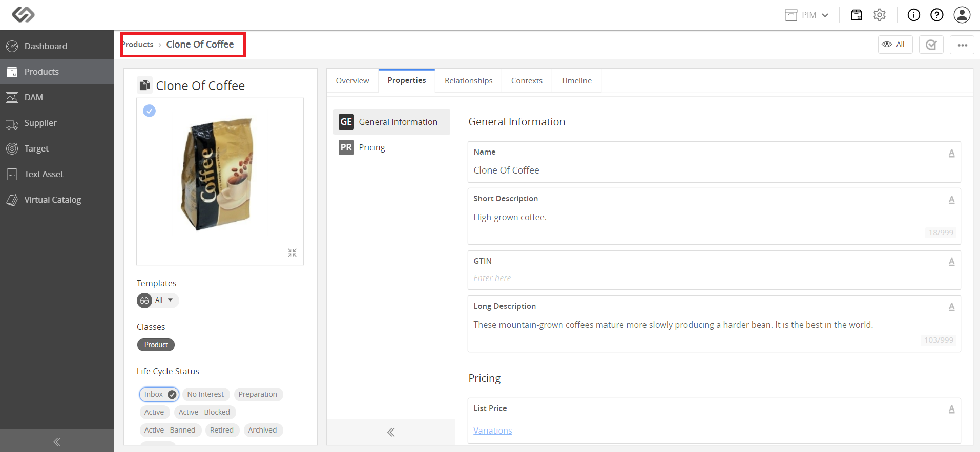The height and width of the screenshot is (452, 980).
Task: Select the Properties tab
Action: (x=407, y=81)
